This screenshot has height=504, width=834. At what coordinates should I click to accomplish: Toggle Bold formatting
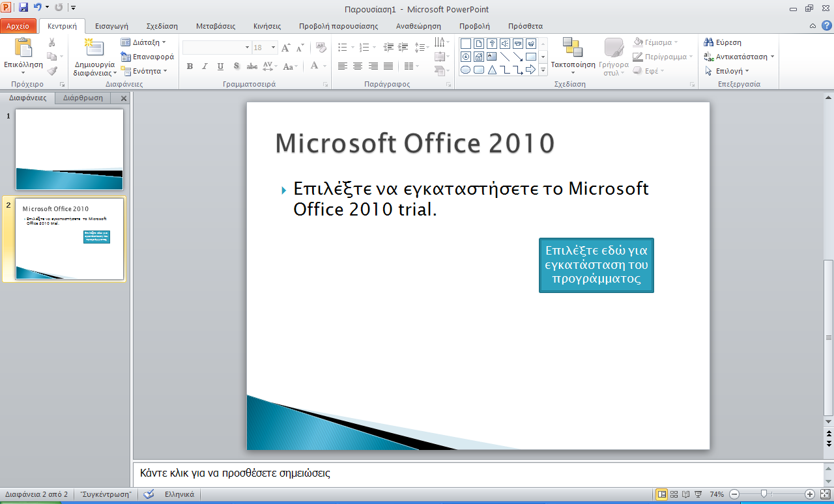pyautogui.click(x=190, y=66)
